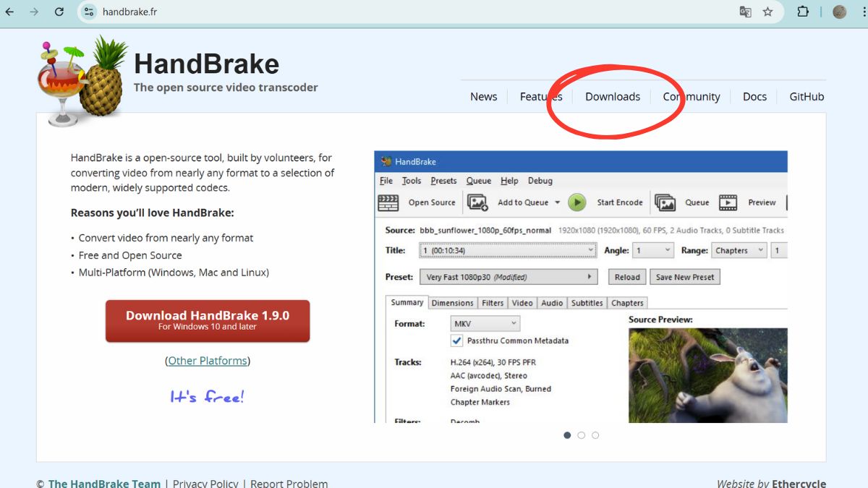The width and height of the screenshot is (868, 488).
Task: Click the browser back arrow
Action: tap(9, 12)
